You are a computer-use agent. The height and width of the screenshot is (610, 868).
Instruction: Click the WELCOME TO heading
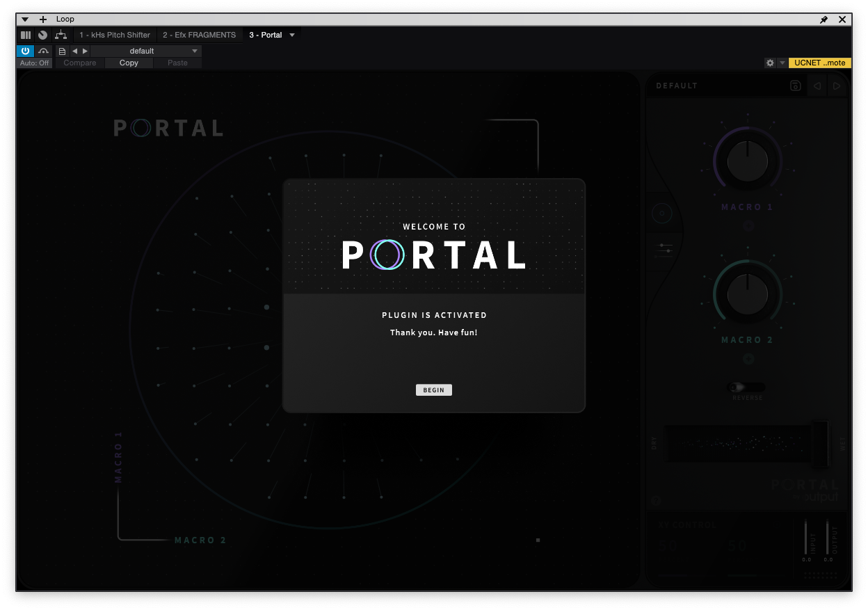[434, 227]
